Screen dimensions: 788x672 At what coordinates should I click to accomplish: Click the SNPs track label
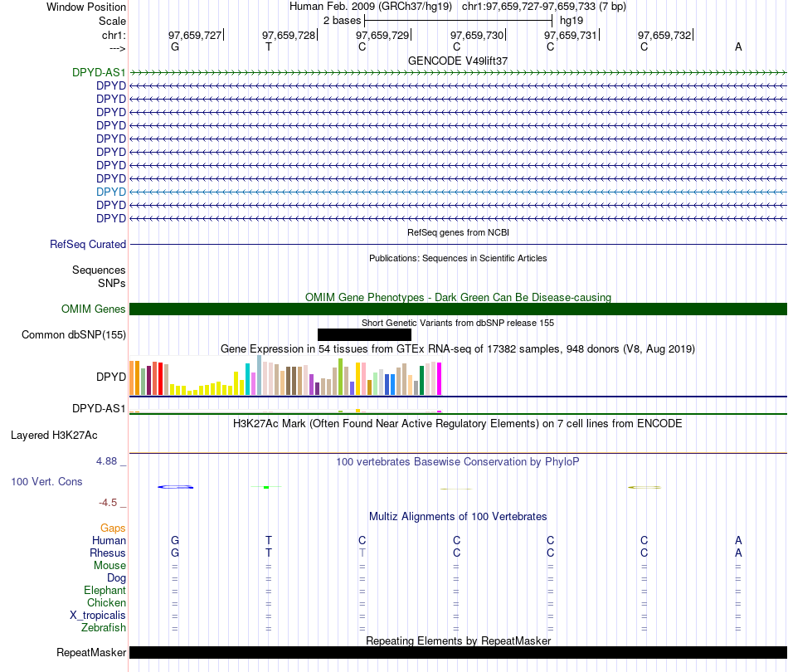(x=112, y=283)
